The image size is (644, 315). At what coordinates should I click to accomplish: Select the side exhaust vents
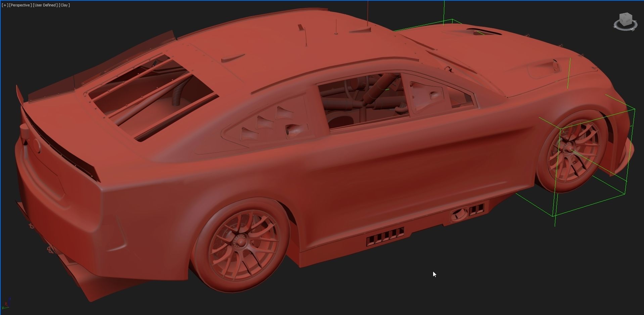coord(385,236)
